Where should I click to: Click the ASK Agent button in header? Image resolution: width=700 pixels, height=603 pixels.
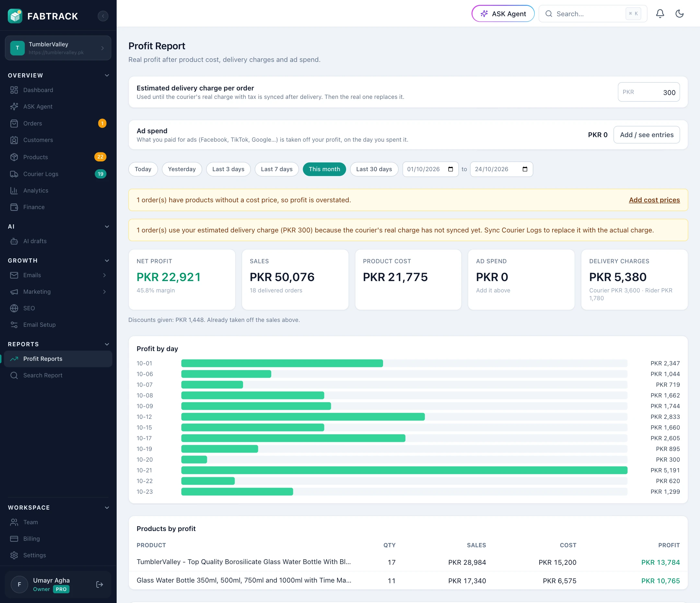click(x=503, y=14)
